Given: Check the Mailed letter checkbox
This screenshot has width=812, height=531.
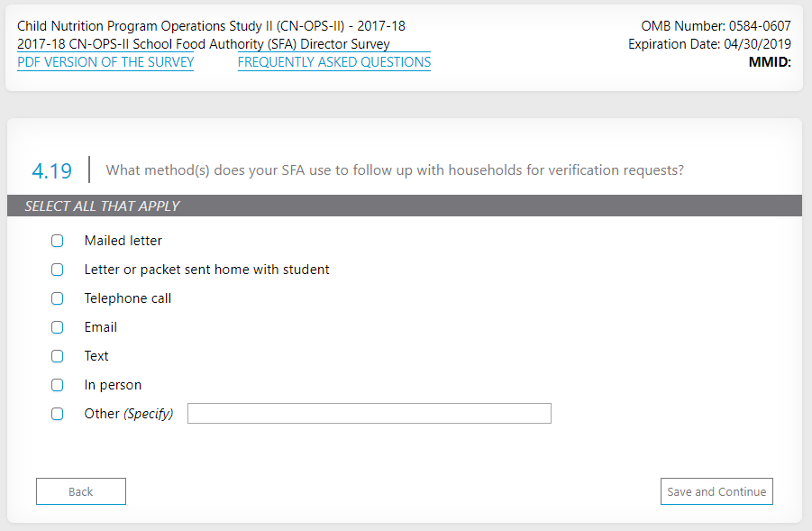Looking at the screenshot, I should [58, 241].
